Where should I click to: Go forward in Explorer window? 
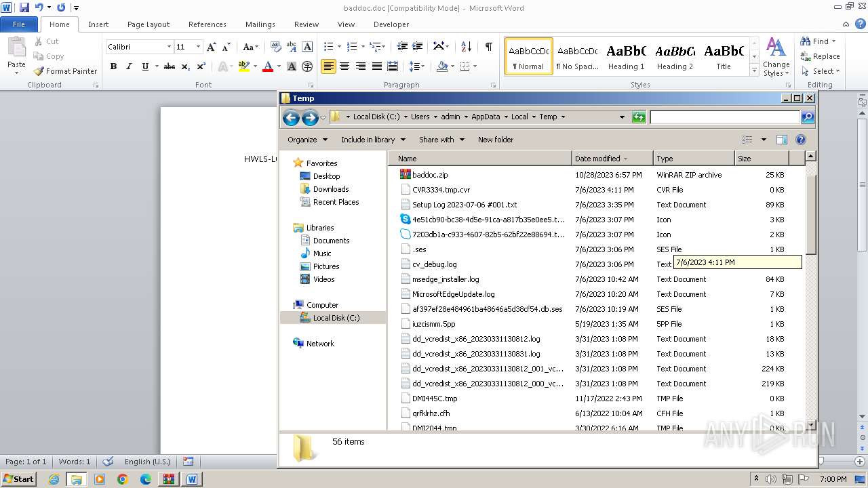tap(310, 118)
